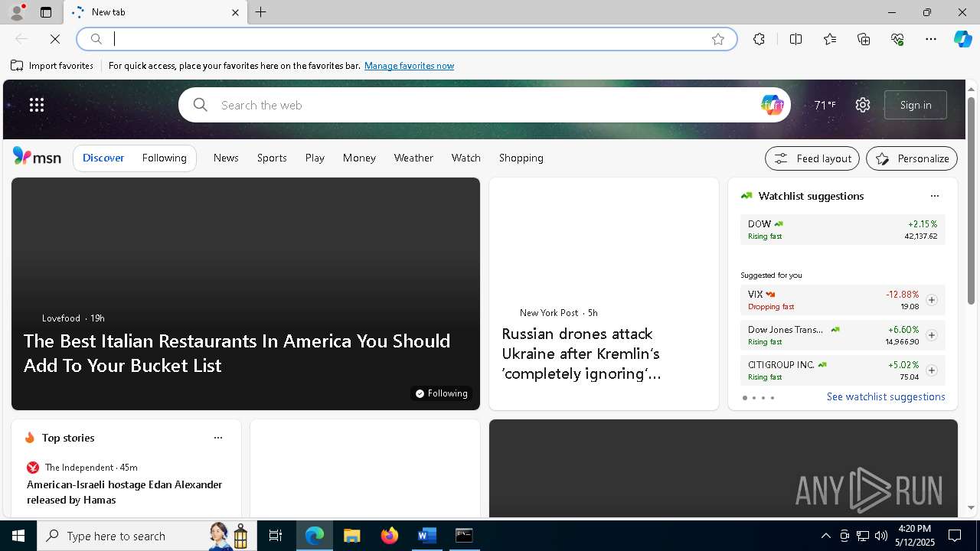Open Task View on the taskbar
This screenshot has height=551, width=980.
coord(276,536)
